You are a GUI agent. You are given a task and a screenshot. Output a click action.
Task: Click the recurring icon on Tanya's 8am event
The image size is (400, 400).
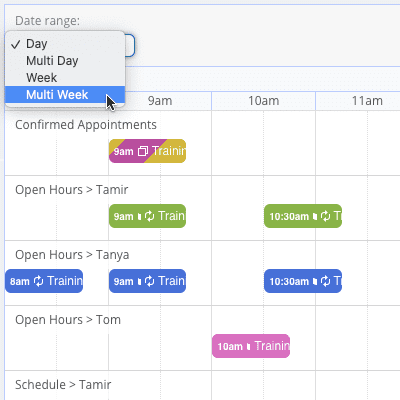click(x=39, y=281)
